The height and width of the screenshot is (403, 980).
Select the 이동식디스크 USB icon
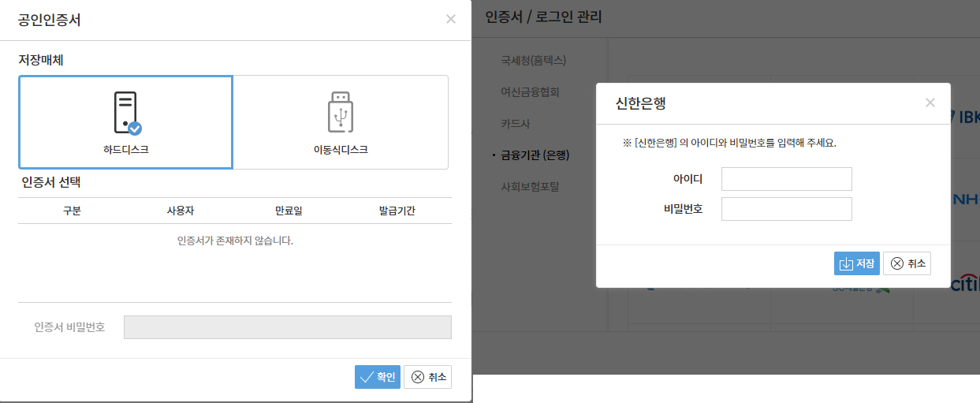[341, 112]
